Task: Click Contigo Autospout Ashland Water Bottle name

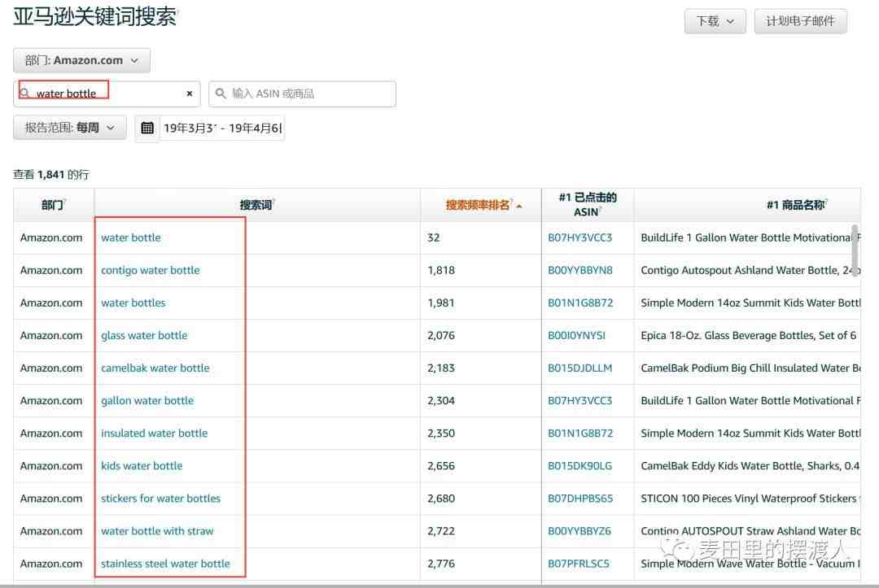Action: 750,270
